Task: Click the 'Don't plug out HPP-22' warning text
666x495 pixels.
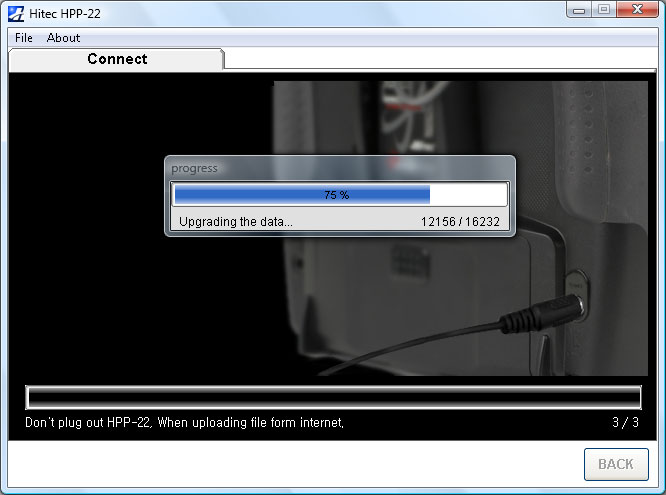Action: tap(184, 422)
